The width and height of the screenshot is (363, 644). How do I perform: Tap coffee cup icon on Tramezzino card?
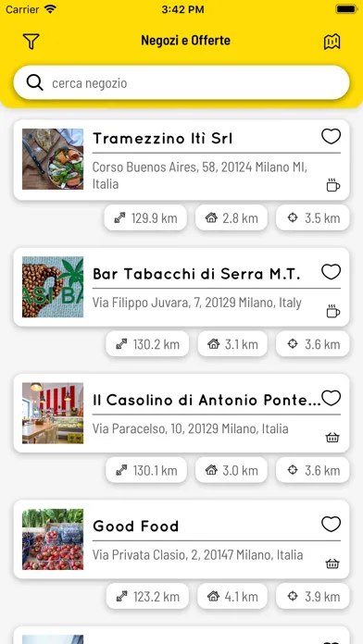333,185
